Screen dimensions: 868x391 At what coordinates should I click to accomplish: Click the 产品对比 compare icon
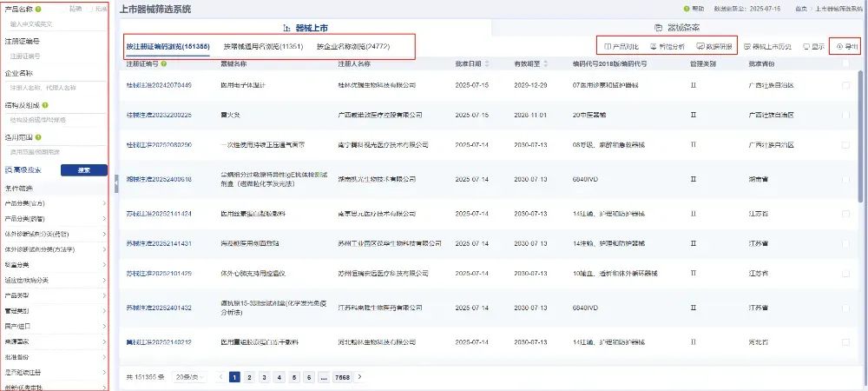coord(608,46)
